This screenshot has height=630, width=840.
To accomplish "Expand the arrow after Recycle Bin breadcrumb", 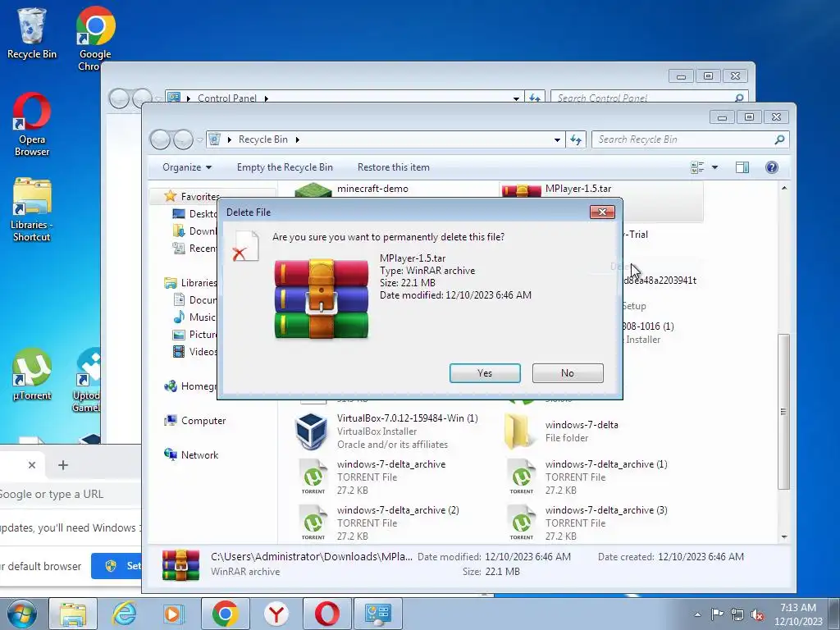I will point(297,139).
